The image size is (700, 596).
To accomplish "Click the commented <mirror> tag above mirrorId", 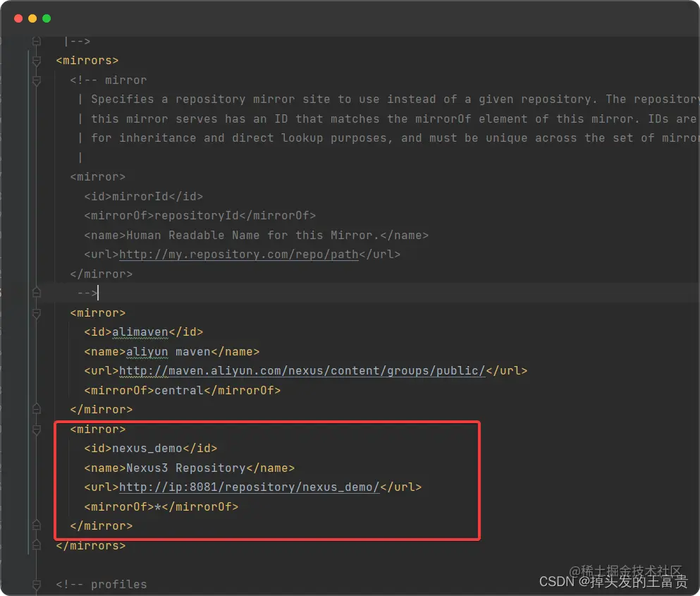I will coord(98,177).
